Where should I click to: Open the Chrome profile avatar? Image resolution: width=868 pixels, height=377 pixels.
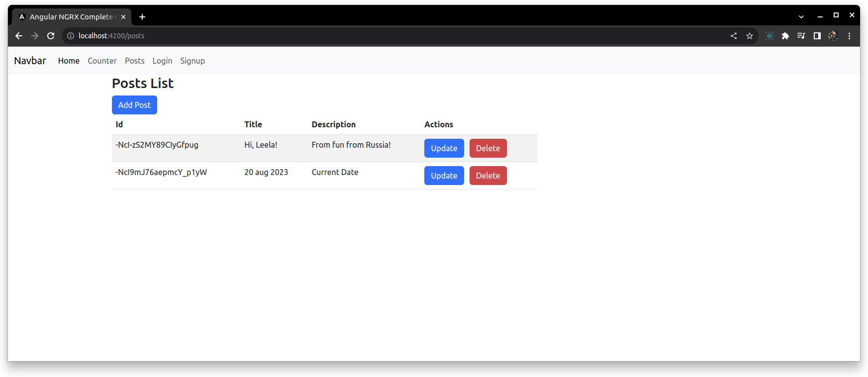(x=833, y=36)
